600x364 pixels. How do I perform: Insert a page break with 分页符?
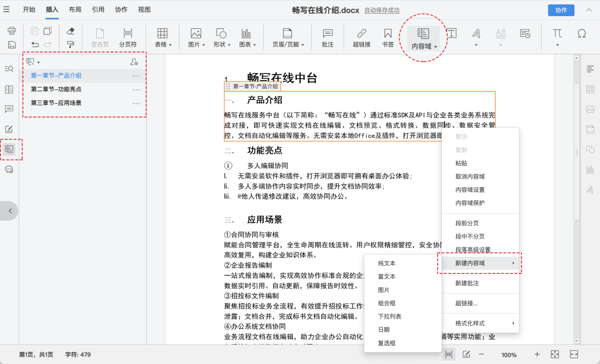pos(128,38)
